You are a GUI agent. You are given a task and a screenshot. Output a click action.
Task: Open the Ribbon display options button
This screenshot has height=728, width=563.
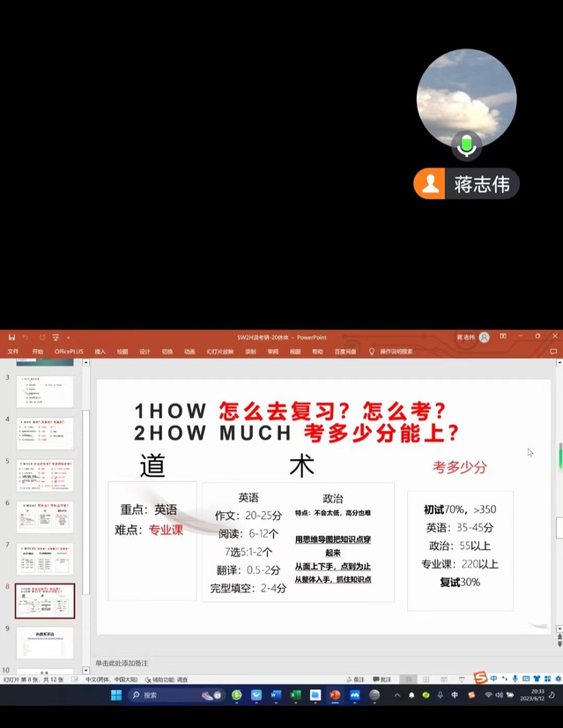[x=503, y=337]
